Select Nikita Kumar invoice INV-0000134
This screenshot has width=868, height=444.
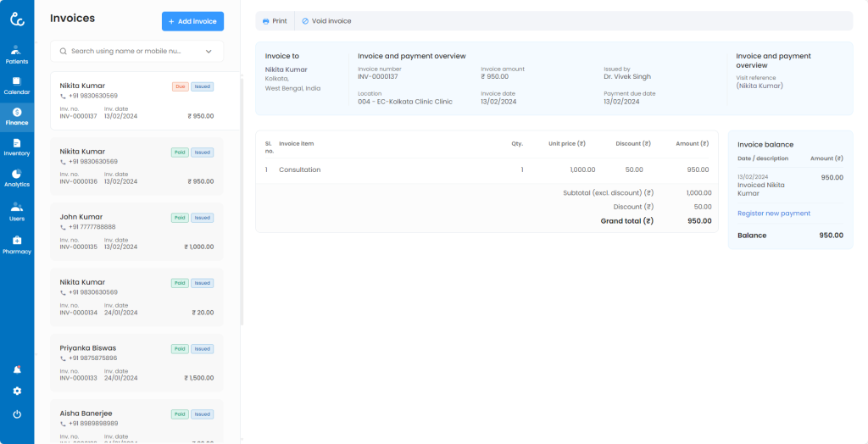[x=136, y=297]
